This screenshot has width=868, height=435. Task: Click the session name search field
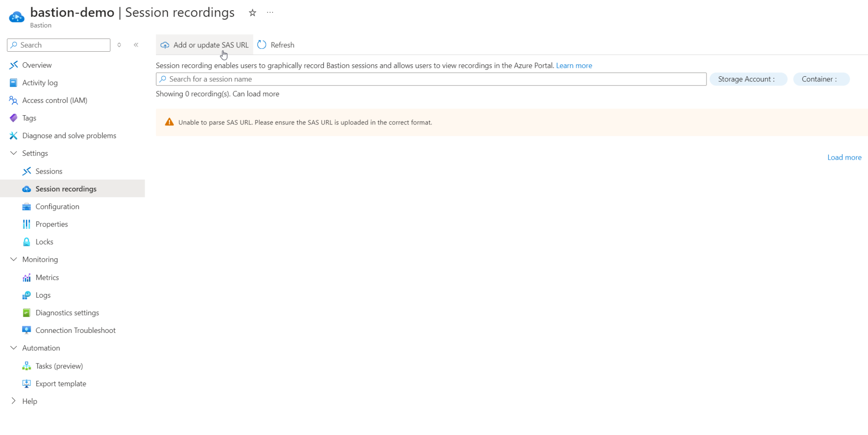[x=431, y=79]
